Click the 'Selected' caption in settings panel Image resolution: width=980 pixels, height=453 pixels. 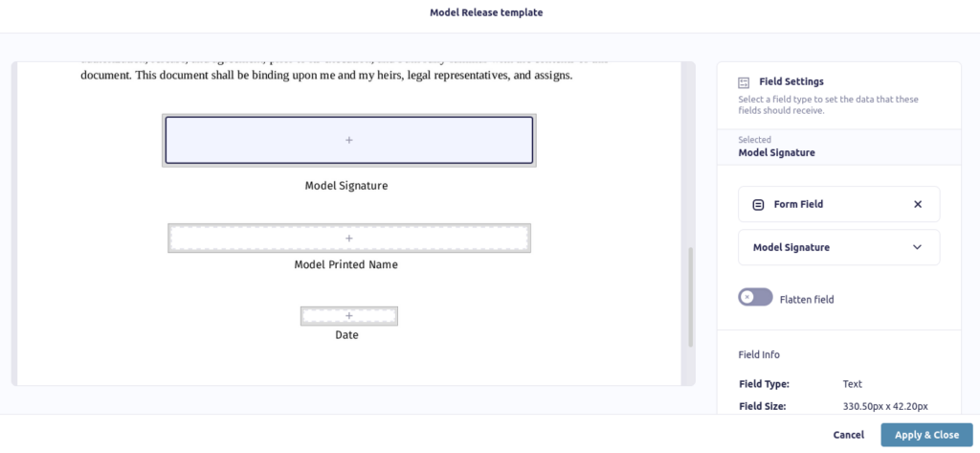pyautogui.click(x=754, y=140)
